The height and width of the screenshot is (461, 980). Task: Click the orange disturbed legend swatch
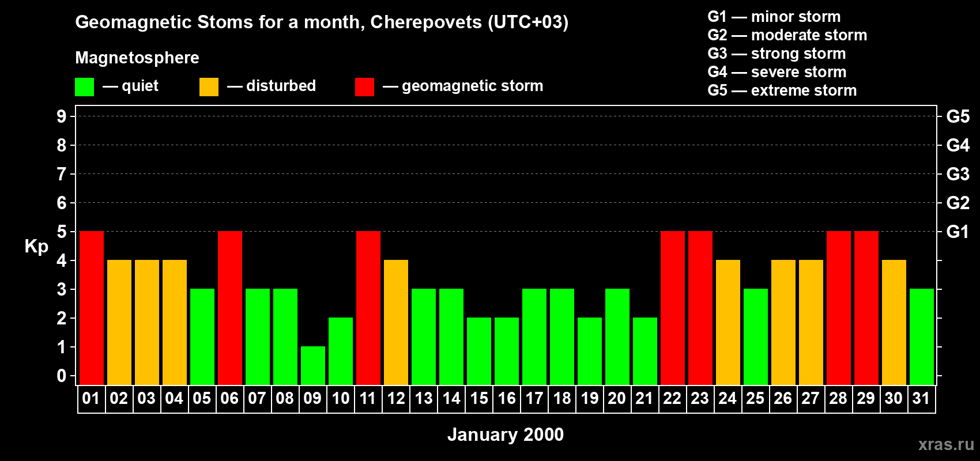tap(209, 87)
